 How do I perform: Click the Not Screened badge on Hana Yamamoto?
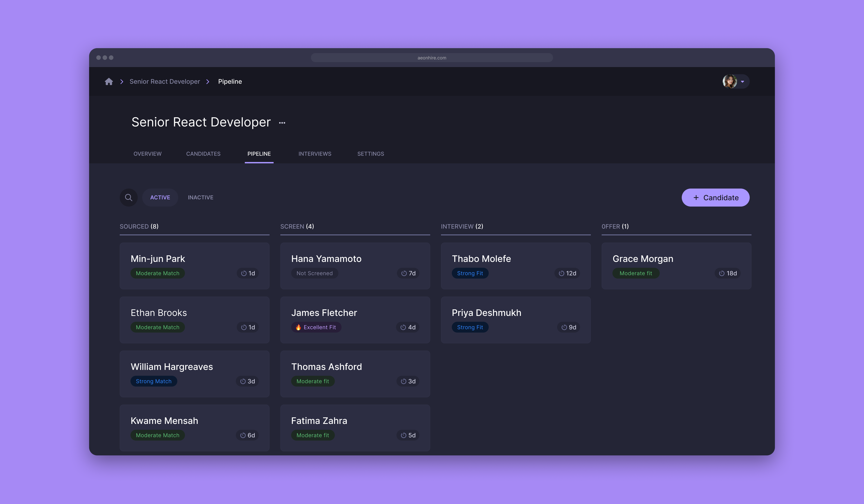coord(314,273)
